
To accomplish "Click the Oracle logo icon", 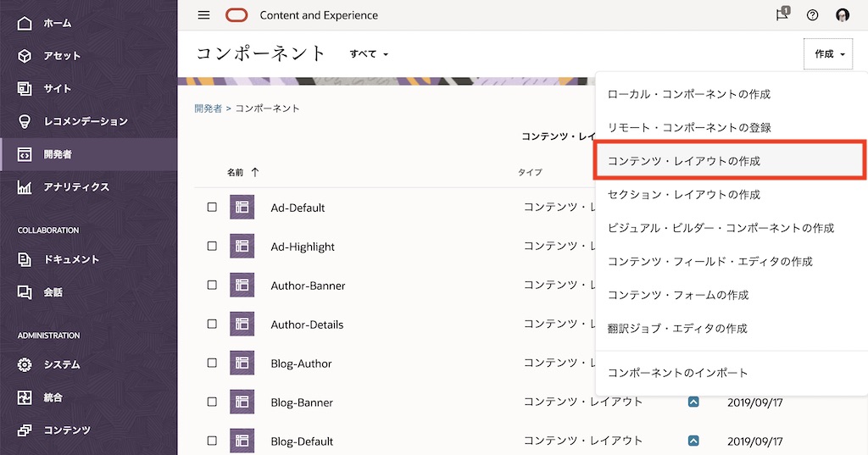I will click(236, 15).
